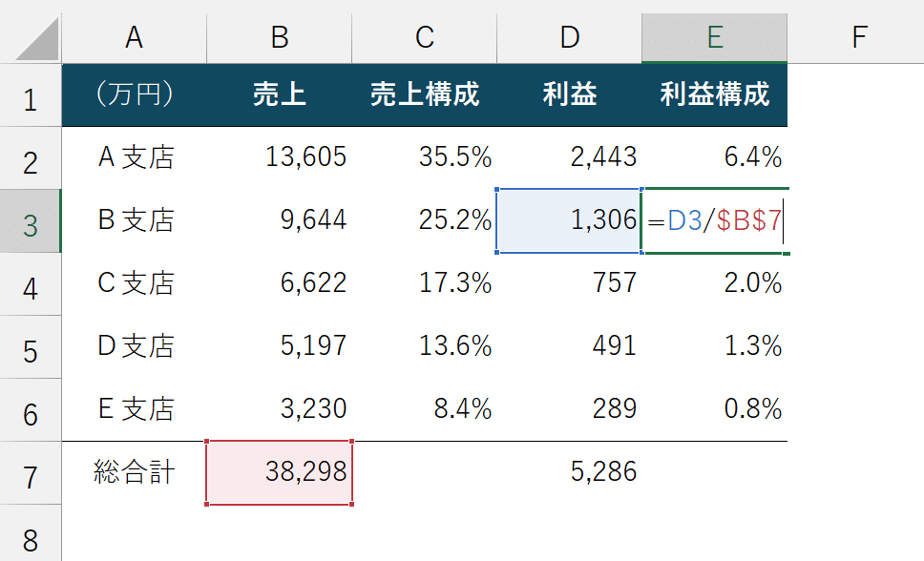Select row 6 header
The image size is (924, 561).
tap(31, 410)
